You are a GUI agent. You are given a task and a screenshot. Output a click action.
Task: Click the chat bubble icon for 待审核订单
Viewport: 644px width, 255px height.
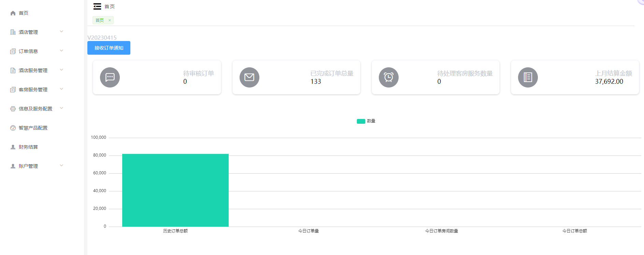pos(110,77)
